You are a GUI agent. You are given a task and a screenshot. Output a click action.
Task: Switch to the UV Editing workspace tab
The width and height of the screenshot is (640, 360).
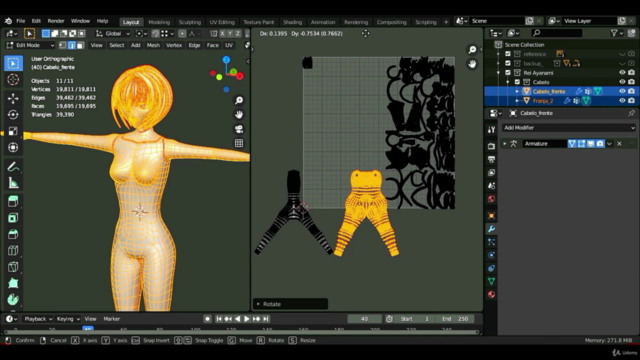click(222, 22)
